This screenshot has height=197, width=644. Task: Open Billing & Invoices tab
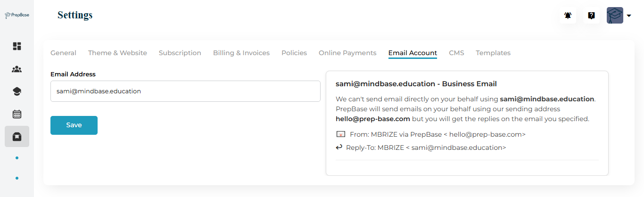(x=241, y=53)
